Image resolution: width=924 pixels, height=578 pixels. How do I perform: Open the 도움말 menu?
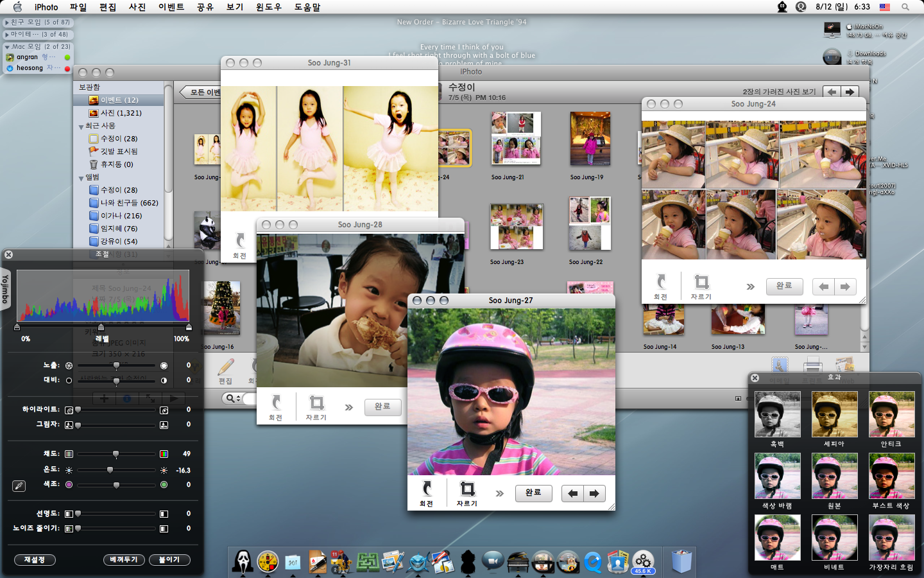307,7
